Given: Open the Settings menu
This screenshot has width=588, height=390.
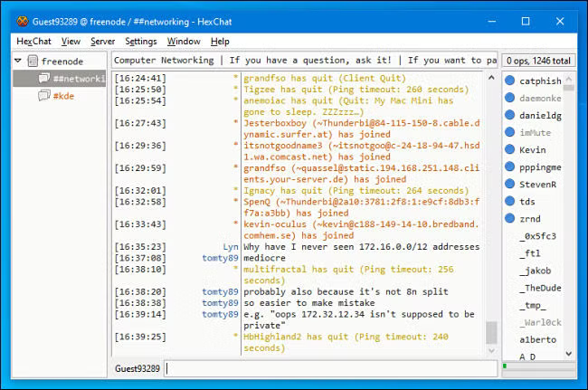Looking at the screenshot, I should pos(141,42).
